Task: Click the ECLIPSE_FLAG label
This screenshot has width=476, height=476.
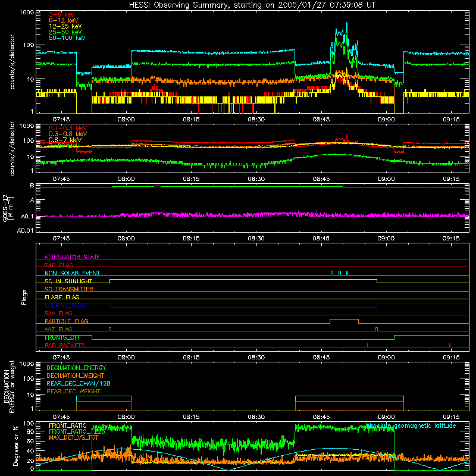Action: pos(65,305)
